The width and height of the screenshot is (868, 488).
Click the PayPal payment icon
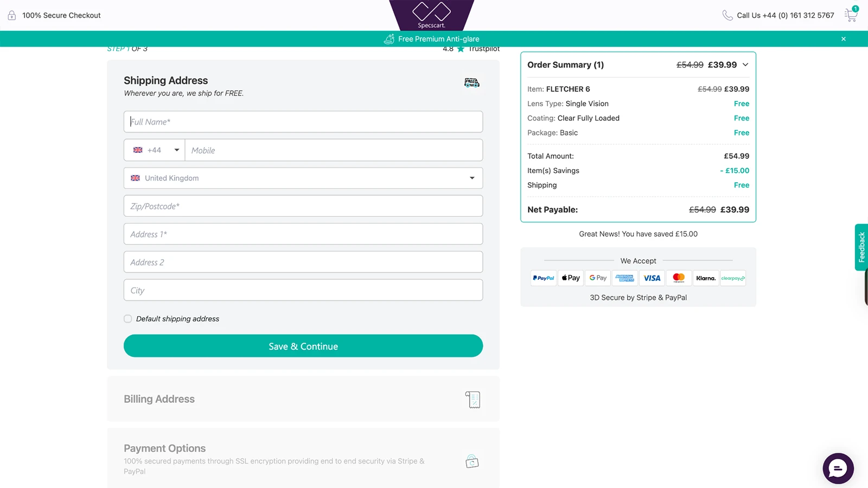click(x=544, y=278)
